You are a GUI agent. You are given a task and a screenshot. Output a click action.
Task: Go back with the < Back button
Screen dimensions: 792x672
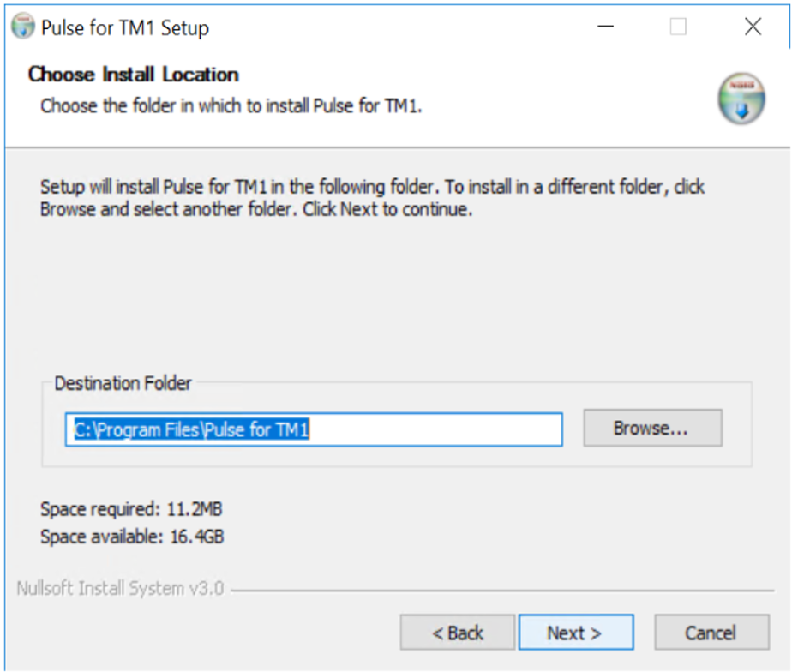pyautogui.click(x=457, y=633)
